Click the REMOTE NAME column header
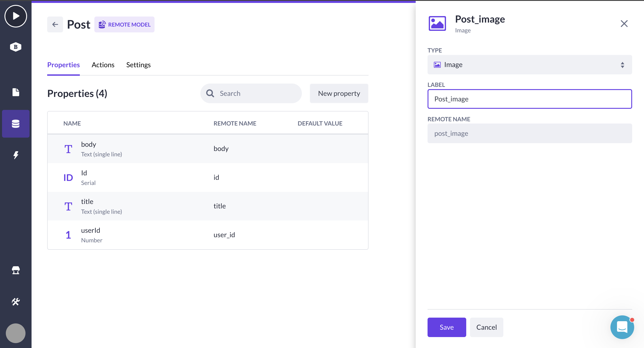This screenshot has width=644, height=348. coord(235,123)
